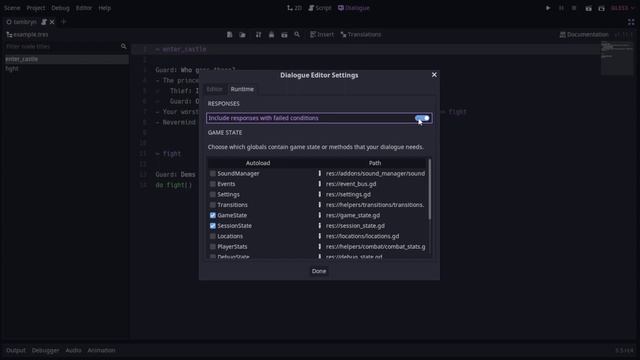The height and width of the screenshot is (360, 640).
Task: Select the fight title in list
Action: click(66, 69)
